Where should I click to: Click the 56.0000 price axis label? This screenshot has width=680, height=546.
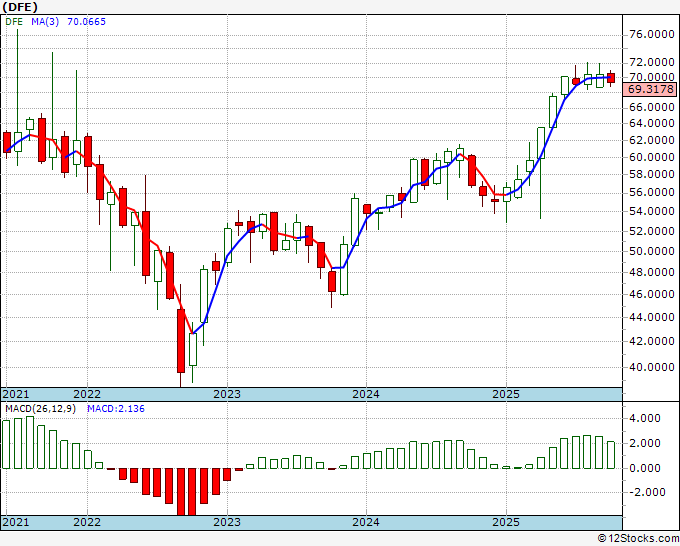point(651,193)
